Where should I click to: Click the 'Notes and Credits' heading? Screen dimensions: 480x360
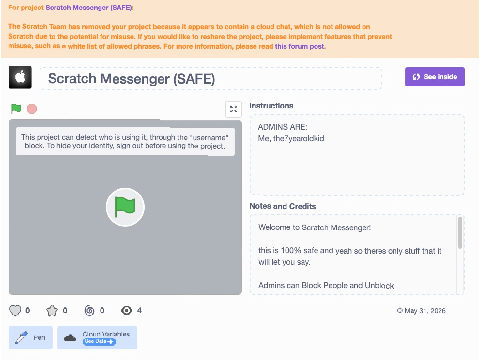click(x=283, y=206)
